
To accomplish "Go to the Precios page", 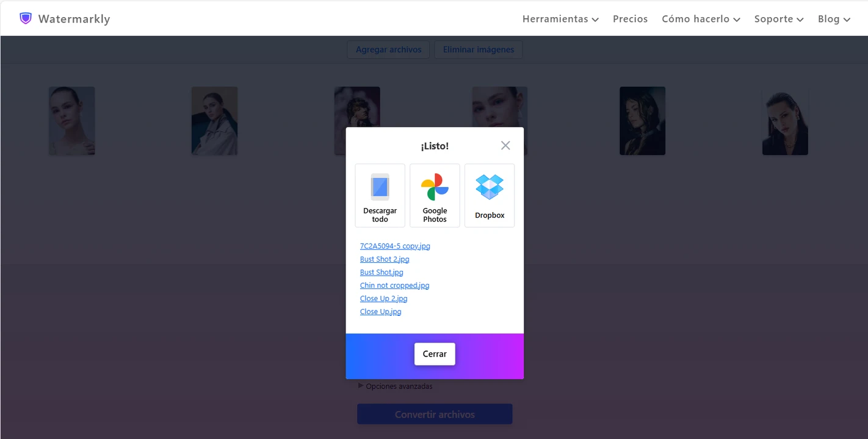I will [x=630, y=19].
